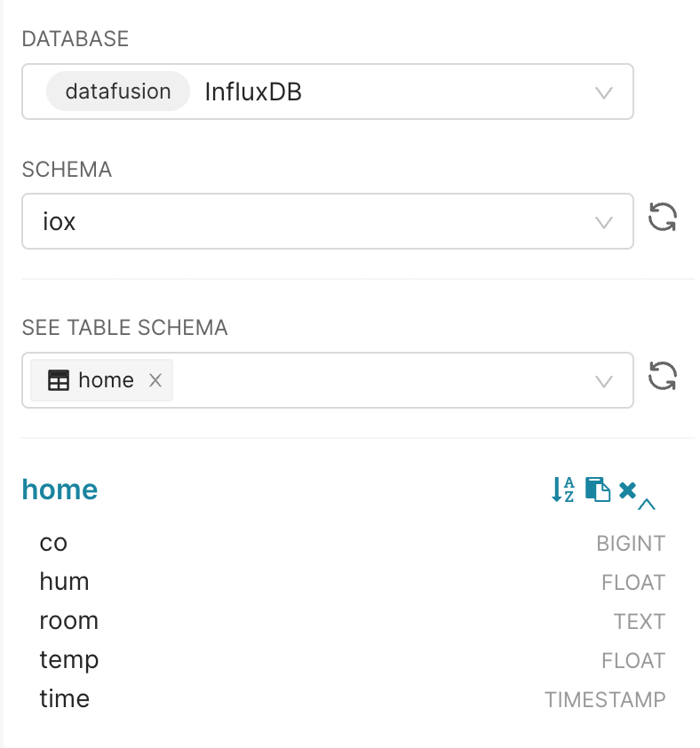Refresh the table list beside home selector
Screen dimensions: 700x748
(x=663, y=377)
